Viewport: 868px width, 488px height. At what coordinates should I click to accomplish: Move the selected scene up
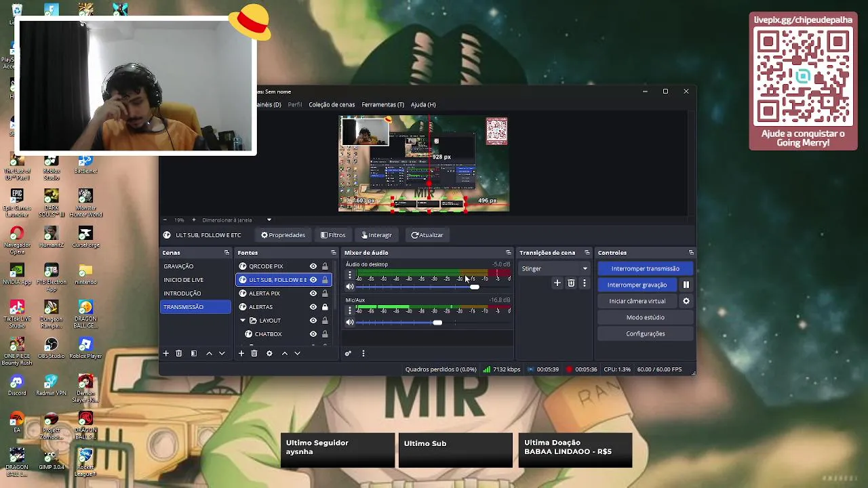209,353
